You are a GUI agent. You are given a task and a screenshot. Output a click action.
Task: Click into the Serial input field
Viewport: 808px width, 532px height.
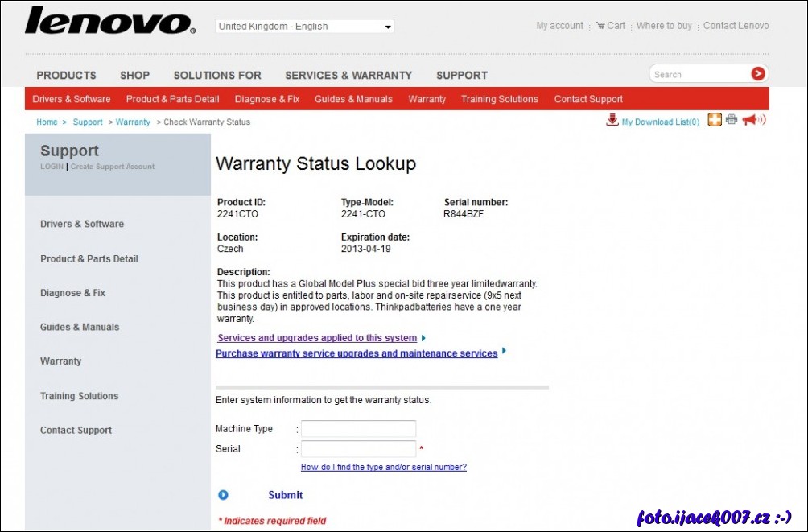(358, 449)
